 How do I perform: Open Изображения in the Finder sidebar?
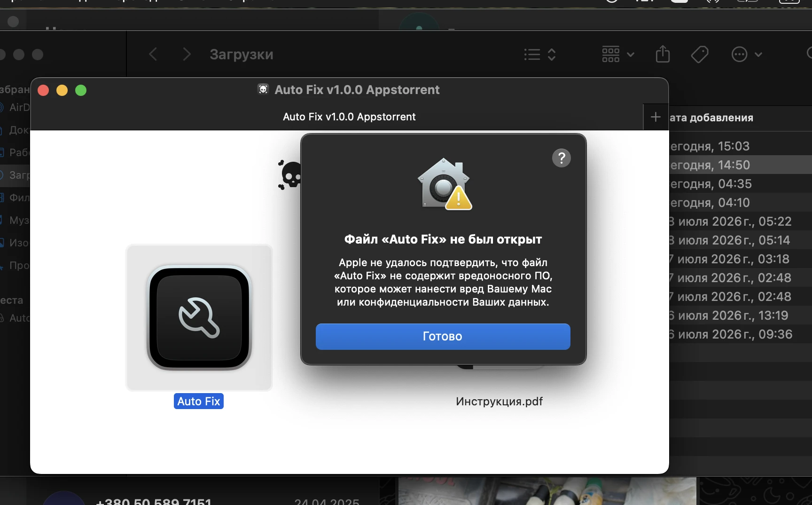[15, 243]
